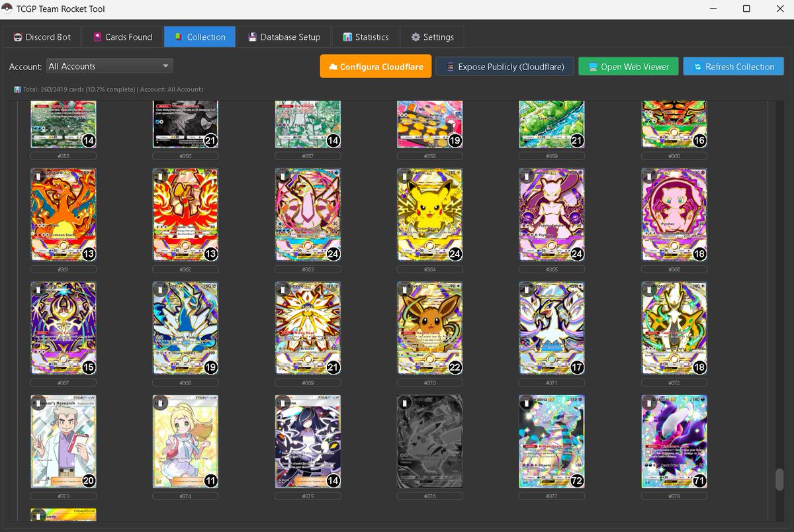The image size is (794, 532).
Task: Click the deck icon on card #369
Action: (283, 290)
